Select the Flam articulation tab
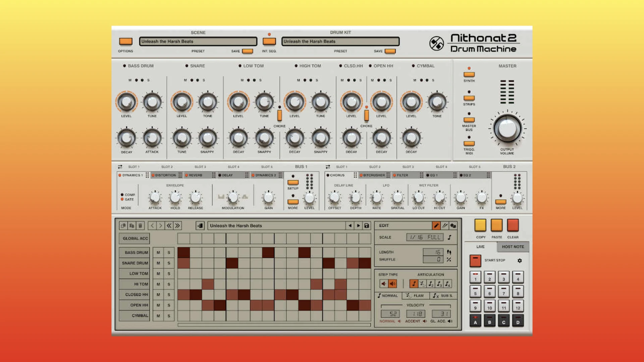 pyautogui.click(x=415, y=296)
